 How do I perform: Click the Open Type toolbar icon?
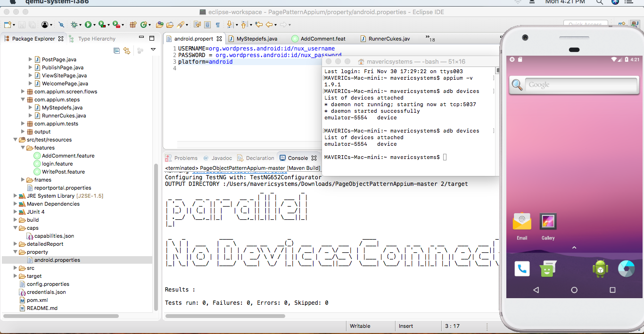[159, 25]
